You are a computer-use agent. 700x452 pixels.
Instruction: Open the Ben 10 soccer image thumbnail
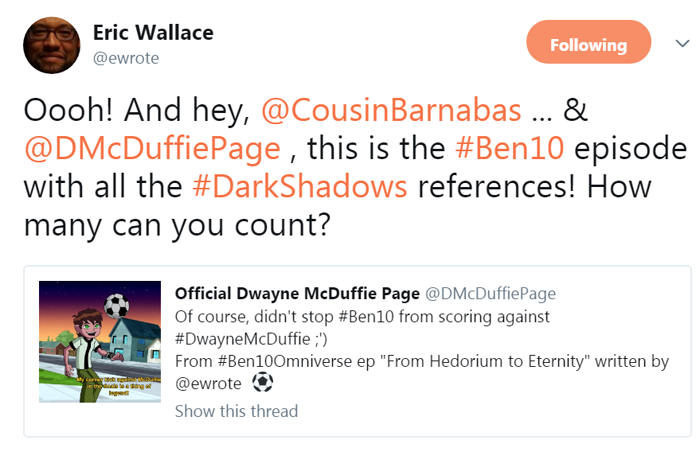pyautogui.click(x=100, y=342)
